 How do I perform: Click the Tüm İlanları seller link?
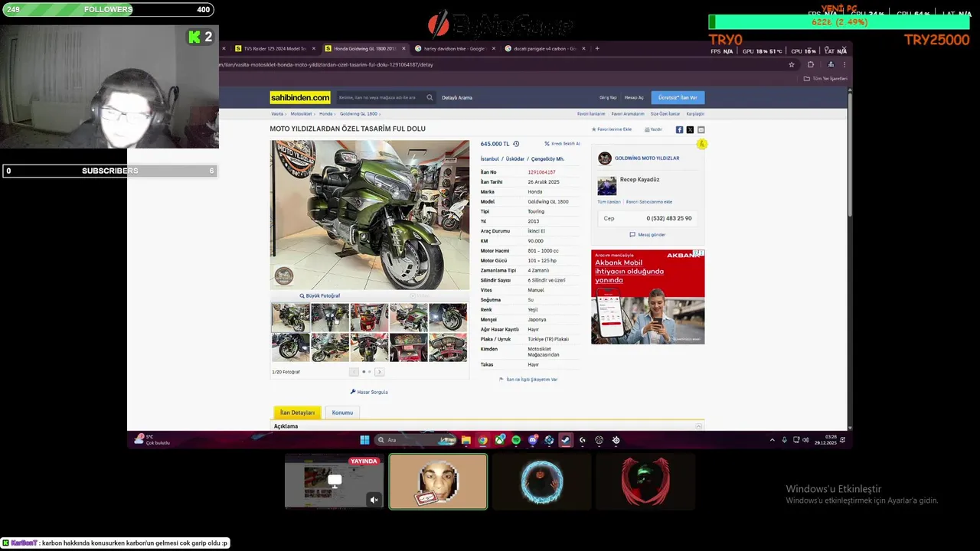click(609, 202)
